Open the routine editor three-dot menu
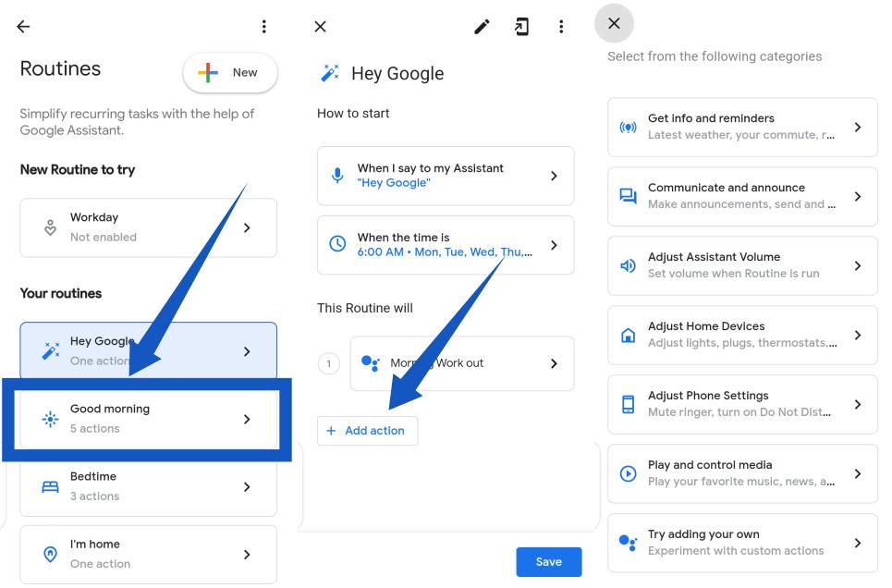Image resolution: width=892 pixels, height=588 pixels. click(x=561, y=27)
